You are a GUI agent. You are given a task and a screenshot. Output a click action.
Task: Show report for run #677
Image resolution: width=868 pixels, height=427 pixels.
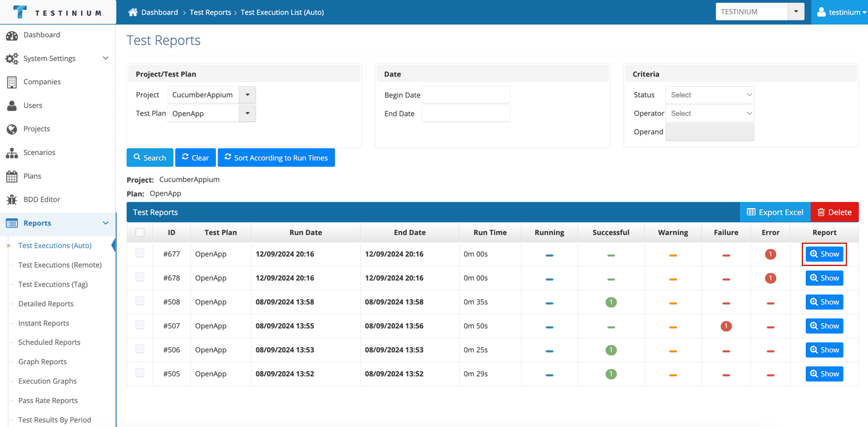tap(825, 254)
